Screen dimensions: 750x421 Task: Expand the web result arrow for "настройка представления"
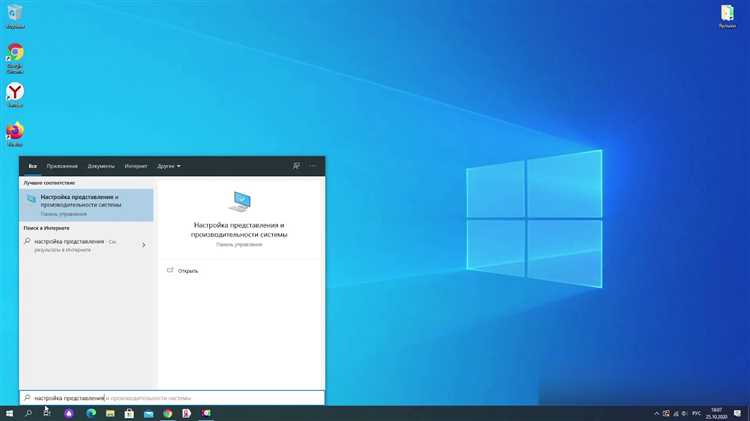pos(144,244)
